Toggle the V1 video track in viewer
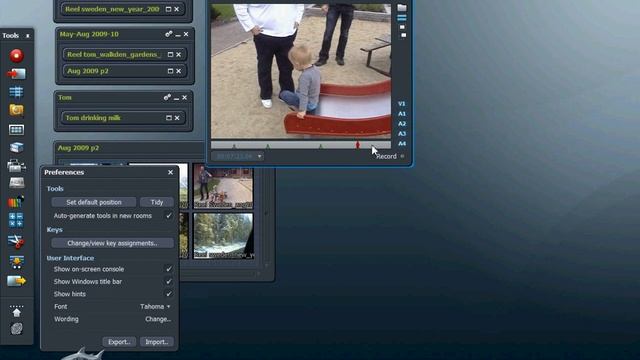 (402, 104)
